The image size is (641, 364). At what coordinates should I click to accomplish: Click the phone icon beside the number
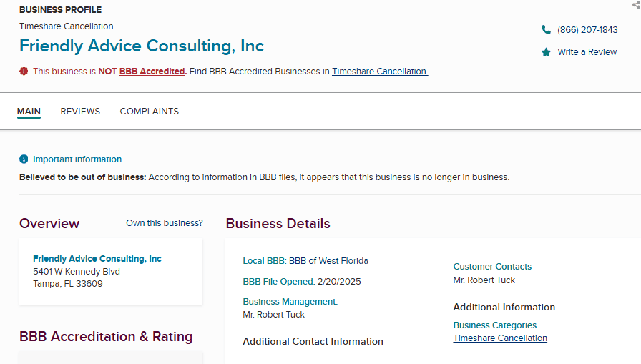(547, 30)
